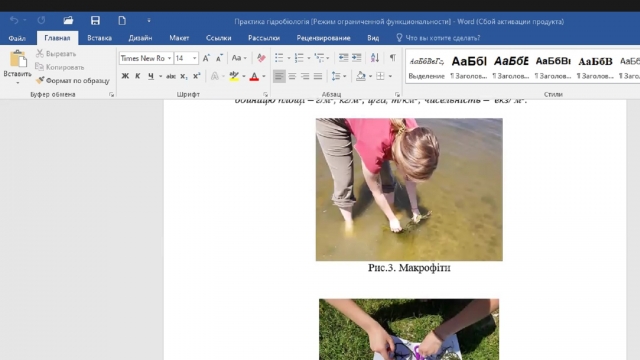Viewport: 640px width, 360px height.
Task: Open the Рассылки tab
Action: point(264,38)
